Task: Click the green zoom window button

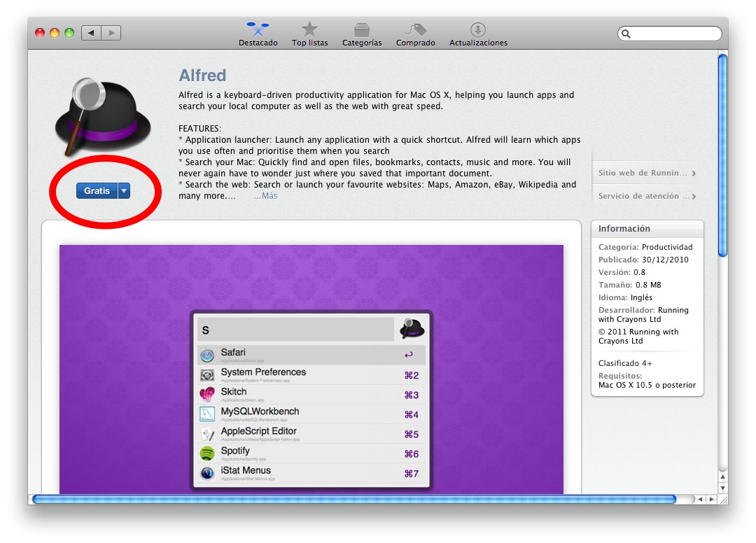Action: [x=69, y=33]
